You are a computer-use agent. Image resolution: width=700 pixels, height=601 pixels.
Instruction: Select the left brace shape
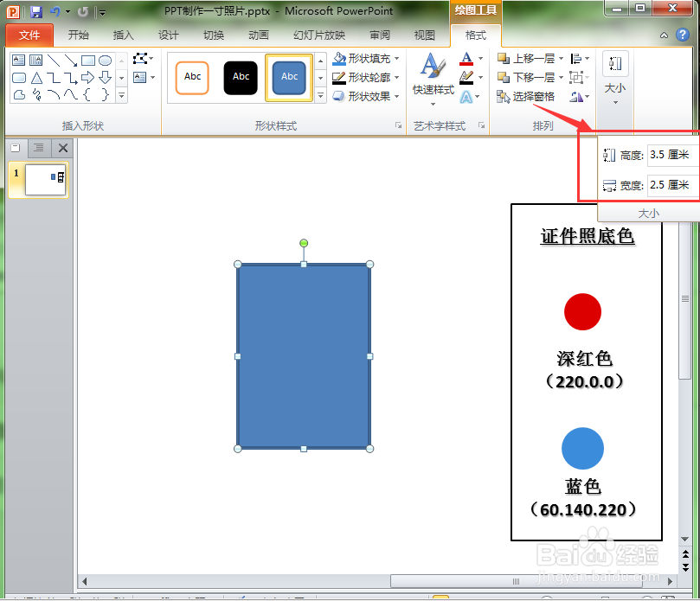[87, 94]
